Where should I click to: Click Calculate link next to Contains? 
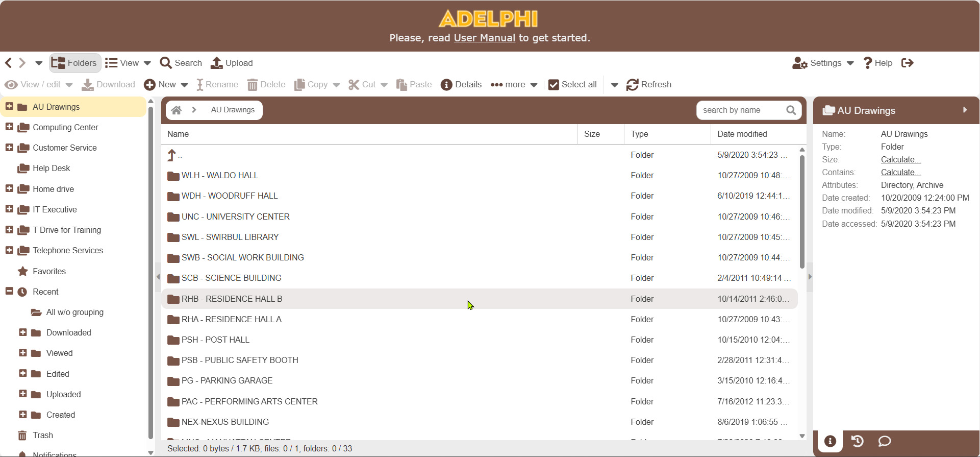coord(901,172)
